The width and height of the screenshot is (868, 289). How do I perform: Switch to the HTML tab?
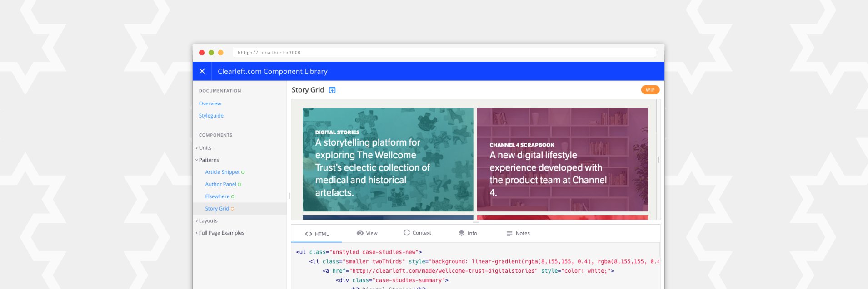coord(317,234)
